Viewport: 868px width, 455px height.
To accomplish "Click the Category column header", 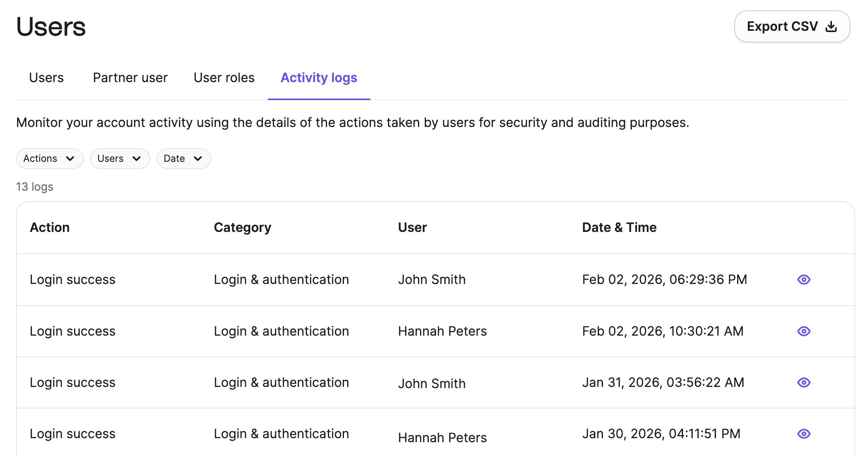I will (242, 227).
